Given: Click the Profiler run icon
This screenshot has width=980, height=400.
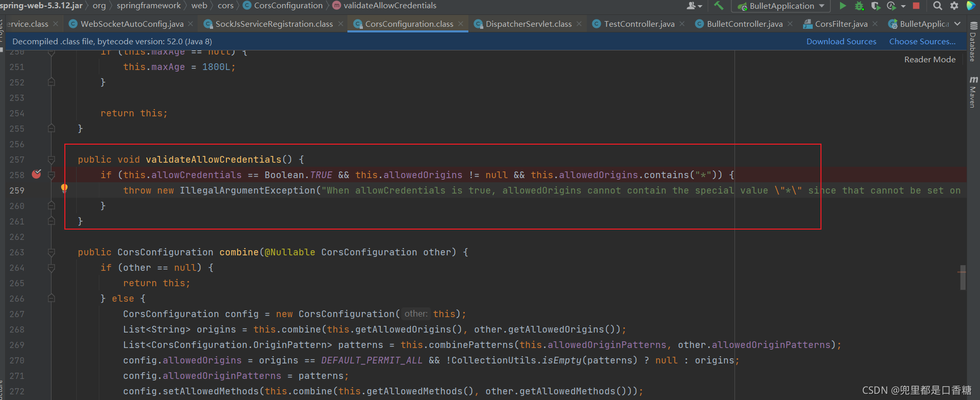Looking at the screenshot, I should (x=891, y=6).
